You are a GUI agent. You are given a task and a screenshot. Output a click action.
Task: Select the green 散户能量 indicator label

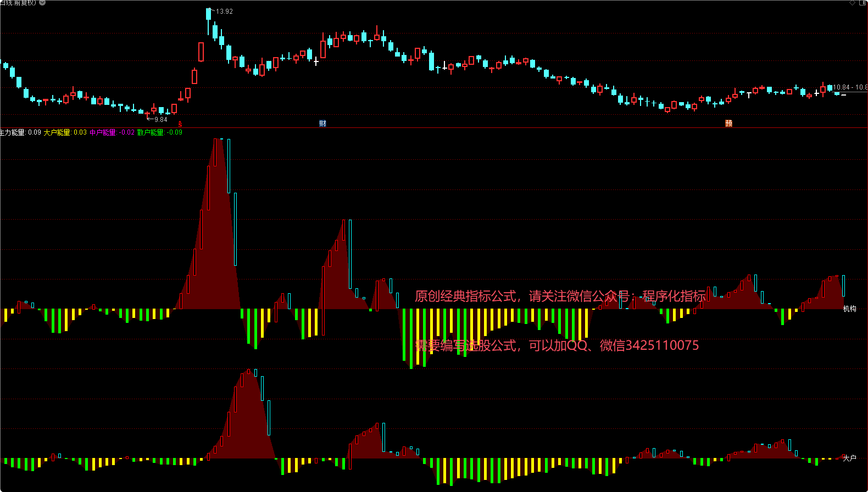point(159,132)
